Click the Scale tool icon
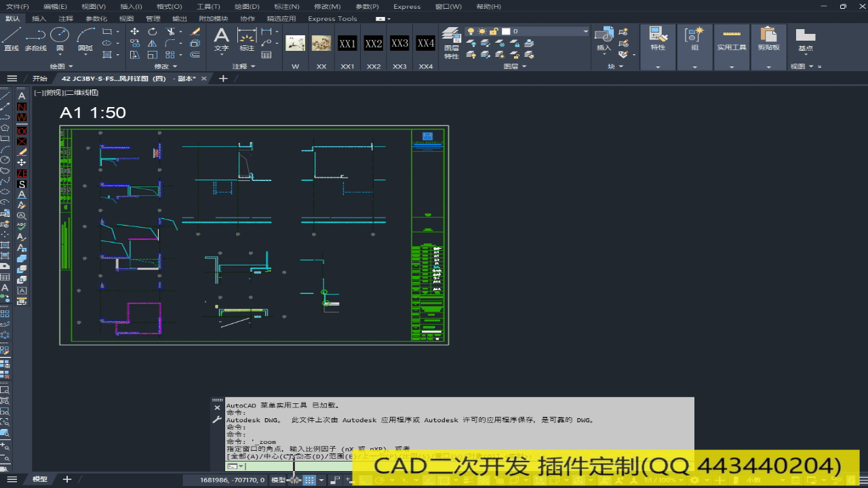Screen dimensions: 868x488 pos(153,55)
